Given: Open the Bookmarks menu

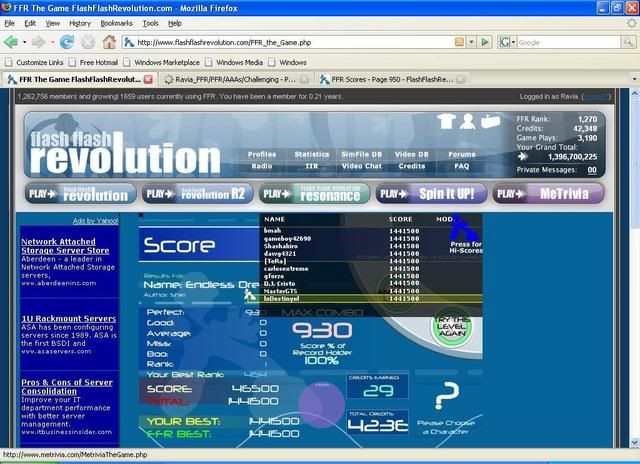Looking at the screenshot, I should [x=116, y=22].
